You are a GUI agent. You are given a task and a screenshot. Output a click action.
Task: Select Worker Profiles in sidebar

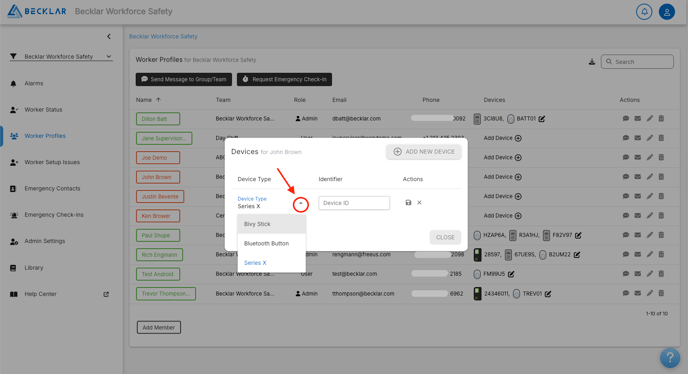point(45,136)
